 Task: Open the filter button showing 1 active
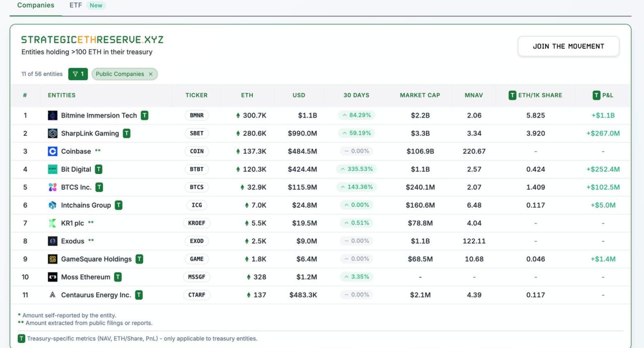(78, 74)
